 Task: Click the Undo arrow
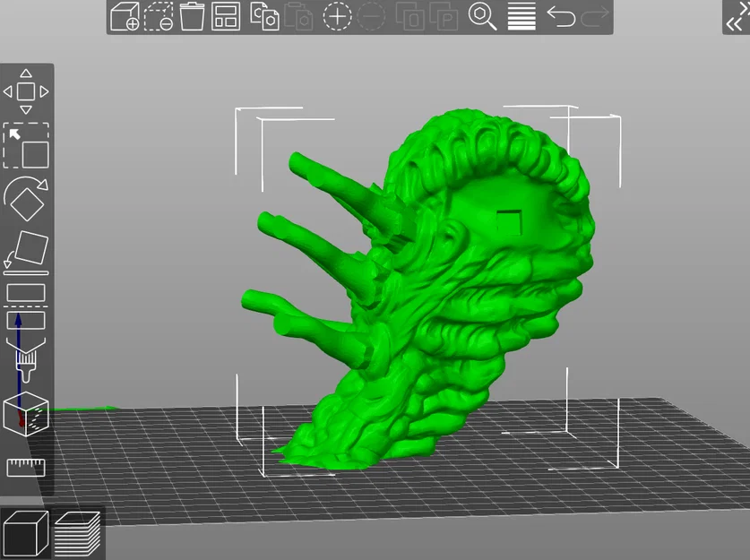(561, 17)
